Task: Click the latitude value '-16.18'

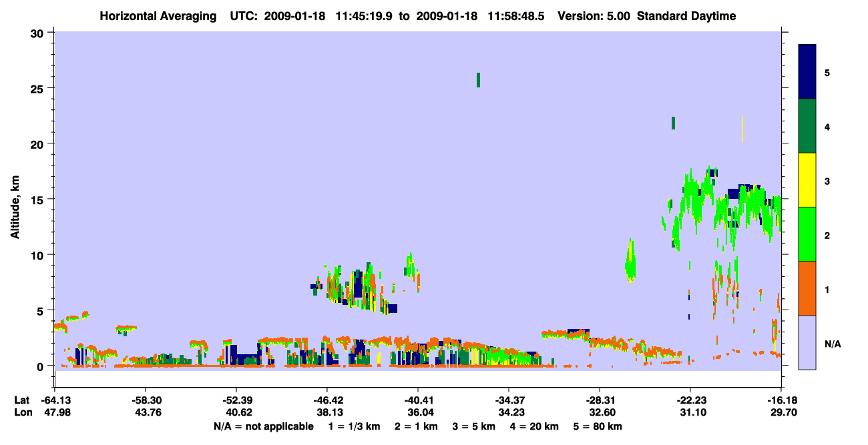Action: [781, 400]
